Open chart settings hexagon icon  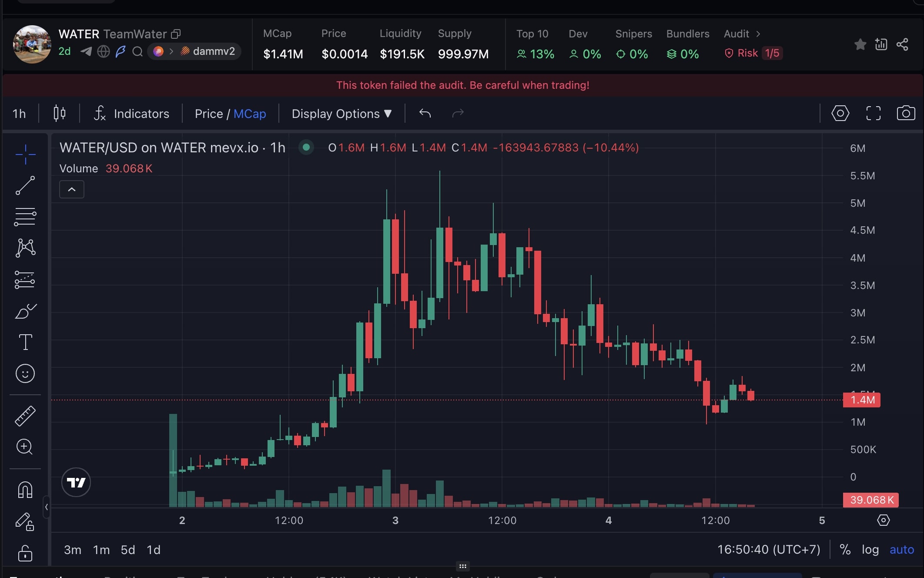(x=840, y=113)
